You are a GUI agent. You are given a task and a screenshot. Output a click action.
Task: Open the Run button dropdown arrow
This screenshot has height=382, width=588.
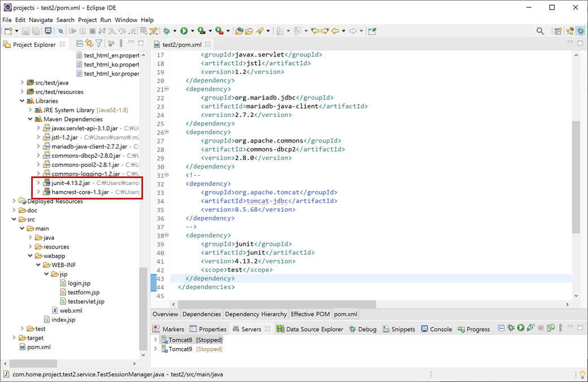(x=192, y=31)
